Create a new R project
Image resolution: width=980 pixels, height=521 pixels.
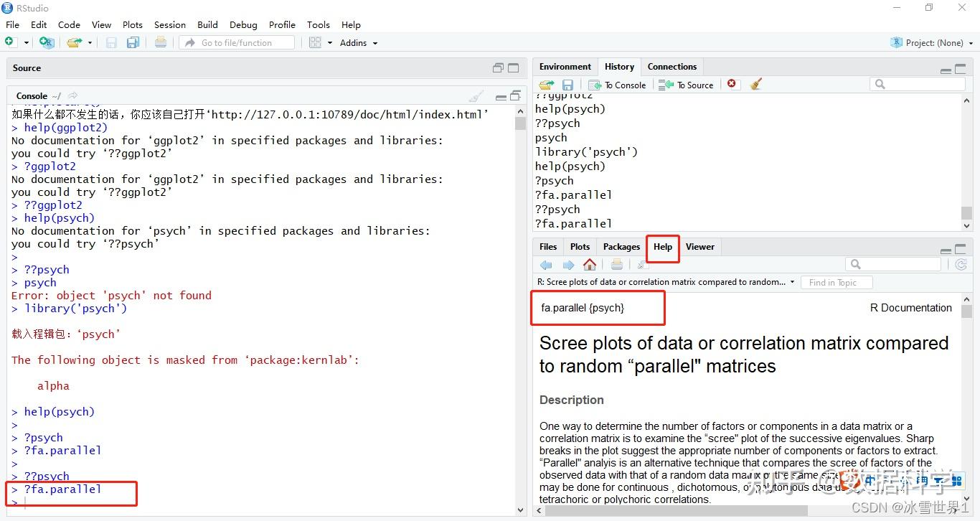(x=47, y=43)
